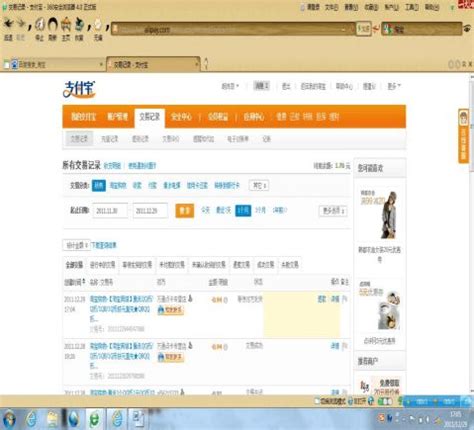Go back with the browser back arrow

(8, 24)
